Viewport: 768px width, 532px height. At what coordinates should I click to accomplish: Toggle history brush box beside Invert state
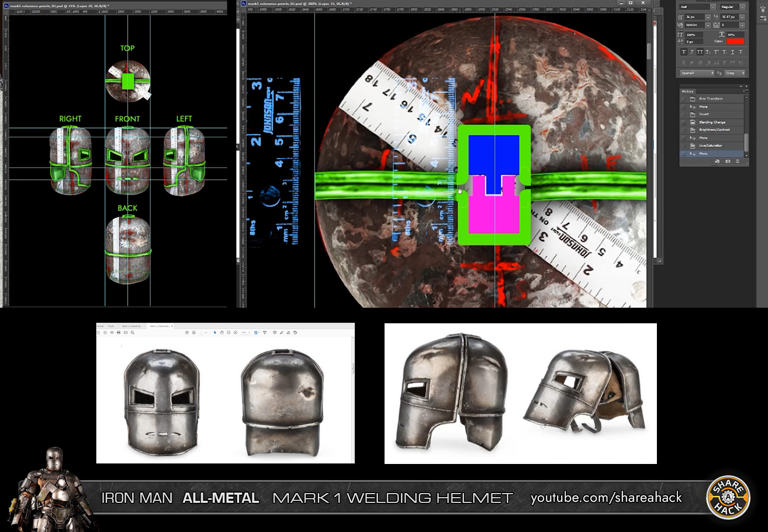tap(684, 114)
